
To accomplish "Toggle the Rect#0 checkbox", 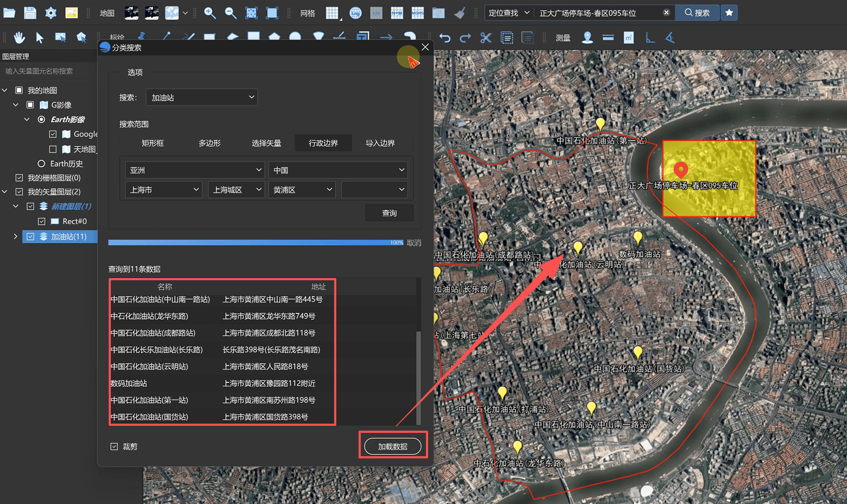I will coord(41,221).
